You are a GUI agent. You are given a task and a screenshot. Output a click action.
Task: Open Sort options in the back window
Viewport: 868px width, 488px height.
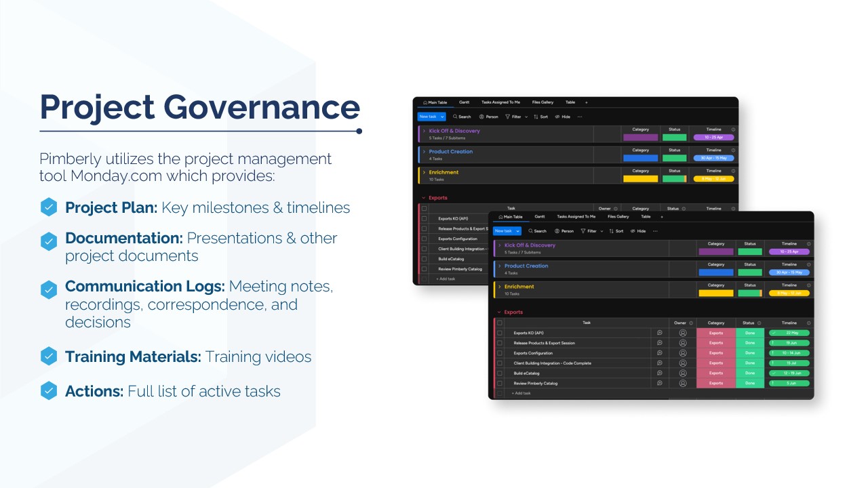pos(540,117)
